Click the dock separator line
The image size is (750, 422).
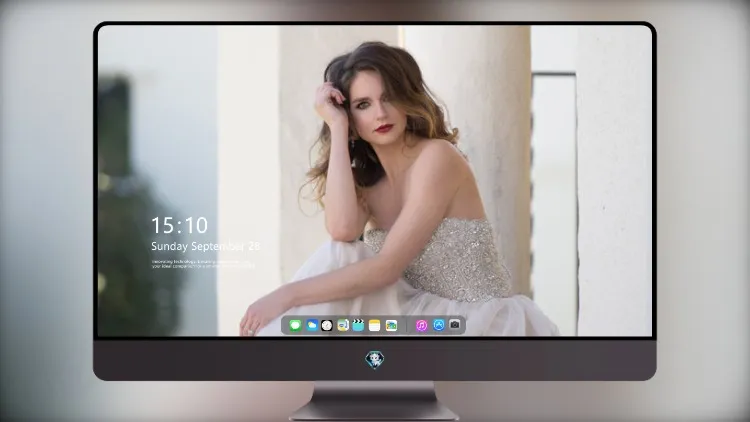(407, 325)
